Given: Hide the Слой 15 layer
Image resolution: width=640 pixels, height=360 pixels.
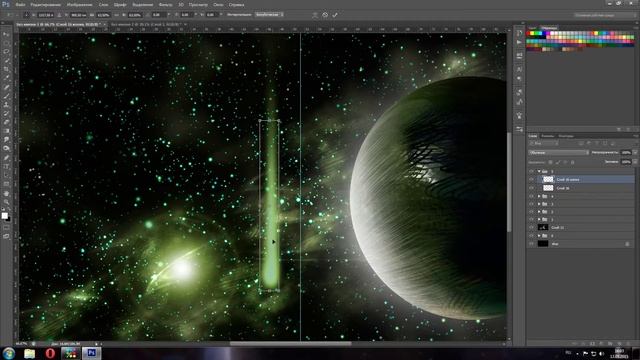Looking at the screenshot, I should (531, 227).
